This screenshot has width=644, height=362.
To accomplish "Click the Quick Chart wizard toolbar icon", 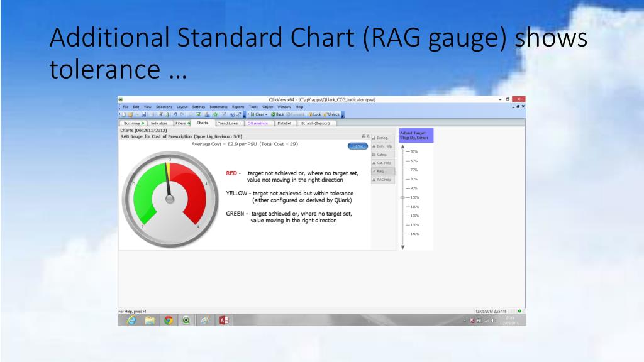I will [206, 114].
